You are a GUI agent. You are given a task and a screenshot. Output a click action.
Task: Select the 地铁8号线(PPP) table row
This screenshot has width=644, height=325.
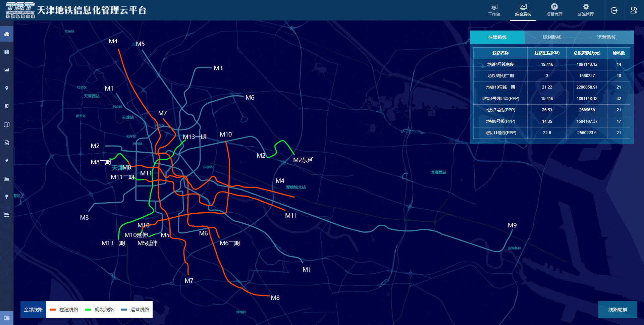(552, 121)
